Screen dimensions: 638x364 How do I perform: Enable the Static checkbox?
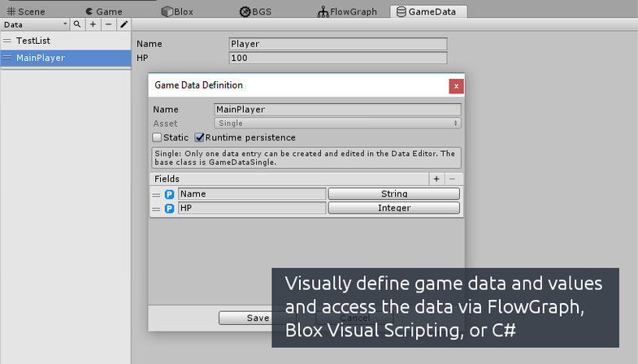pyautogui.click(x=157, y=137)
